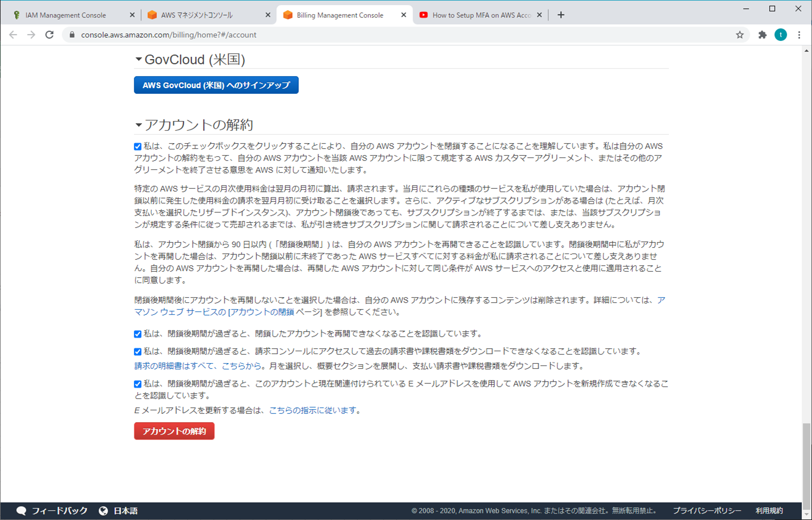This screenshot has height=520, width=812.
Task: Uncheck the first account closure agreement checkbox
Action: coord(138,147)
